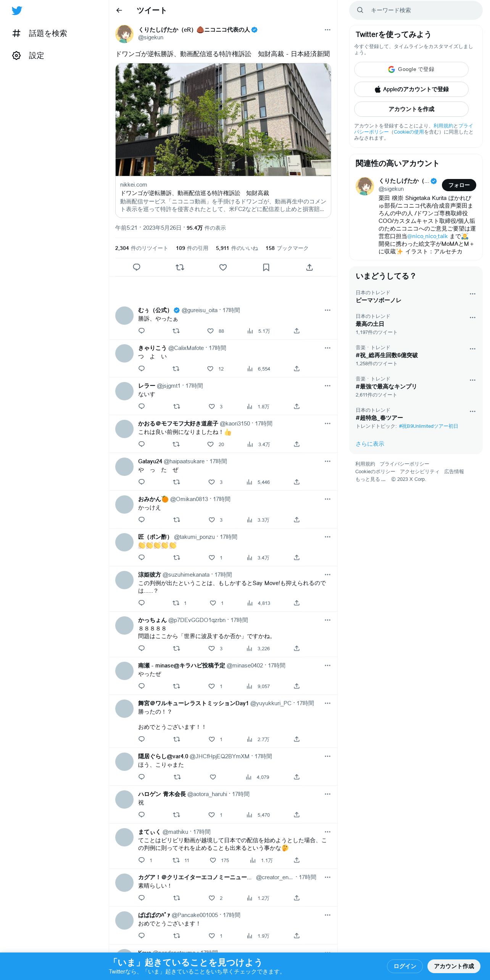The image size is (490, 980).
Task: Retweet まてぃく's reply showing 11 retweets
Action: pos(181,860)
